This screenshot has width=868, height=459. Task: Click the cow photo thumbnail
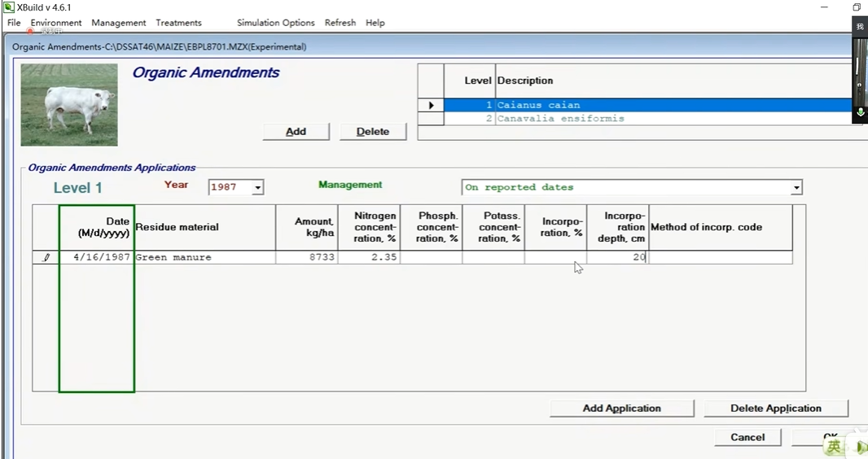point(69,104)
